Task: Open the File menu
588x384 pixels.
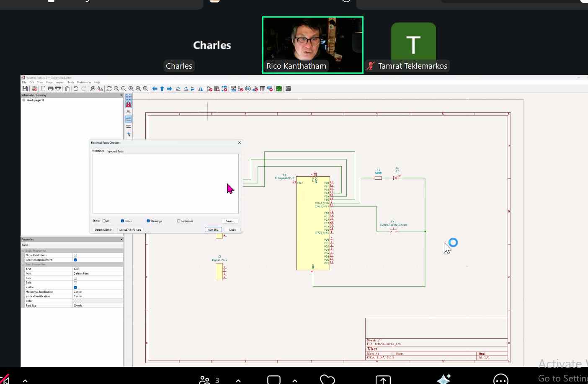Action: pos(24,82)
